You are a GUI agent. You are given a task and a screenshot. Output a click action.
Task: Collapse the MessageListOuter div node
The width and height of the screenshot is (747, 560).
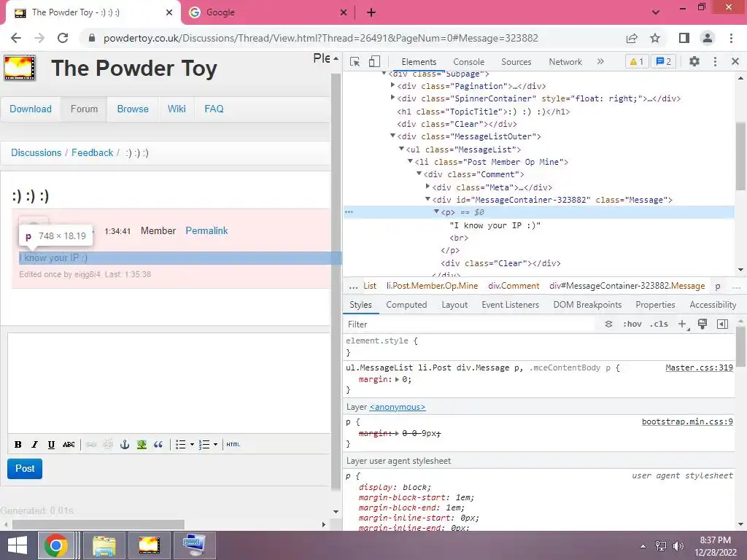[x=392, y=136]
